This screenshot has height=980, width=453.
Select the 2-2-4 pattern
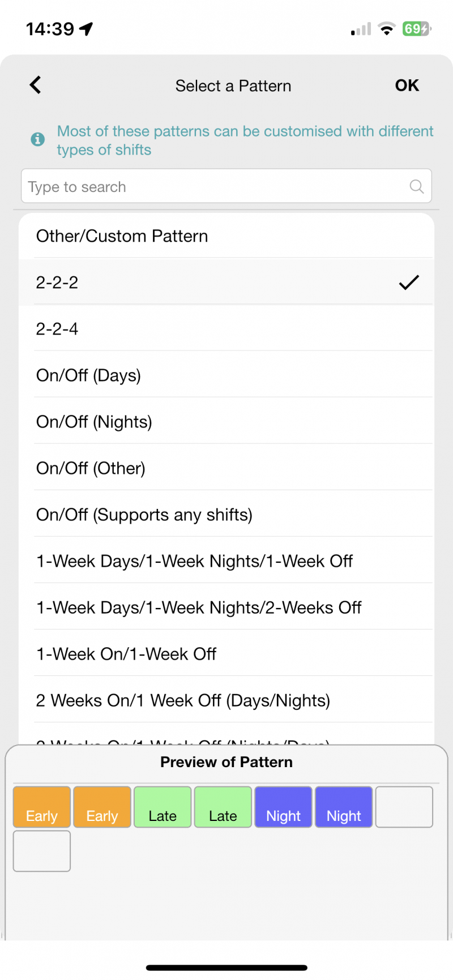[x=226, y=328]
